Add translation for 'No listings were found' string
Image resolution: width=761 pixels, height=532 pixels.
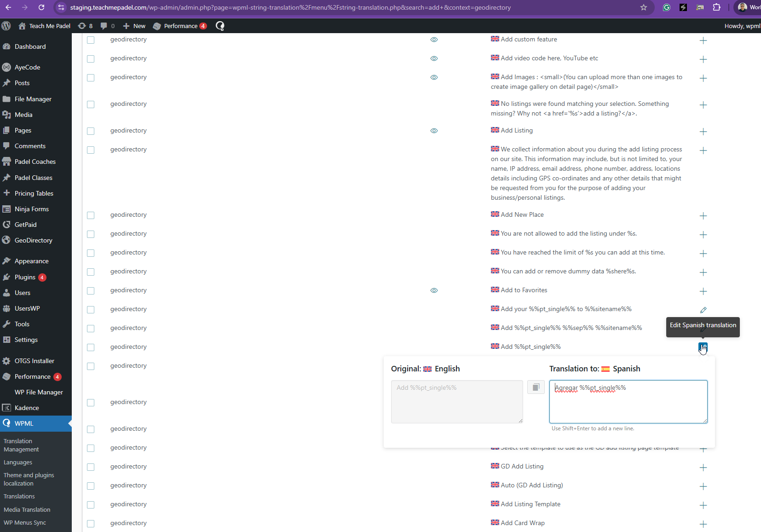[x=703, y=105]
